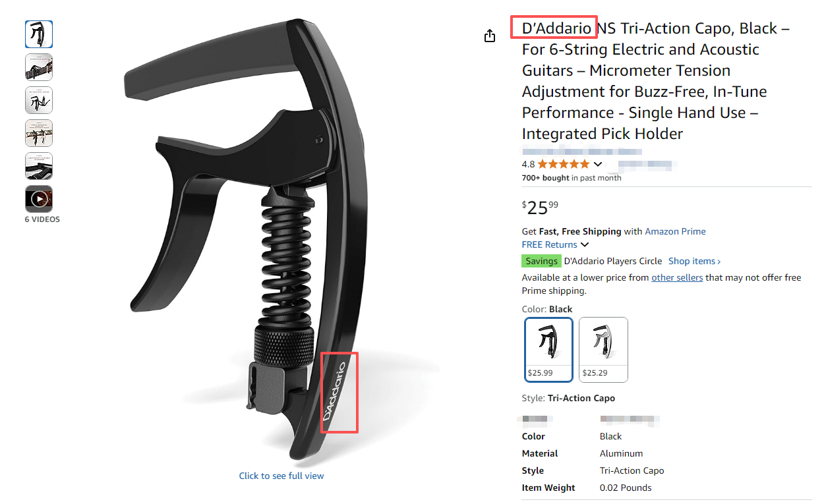Image resolution: width=824 pixels, height=504 pixels.
Task: Choose the Black color swatch at $25.99
Action: tap(549, 350)
